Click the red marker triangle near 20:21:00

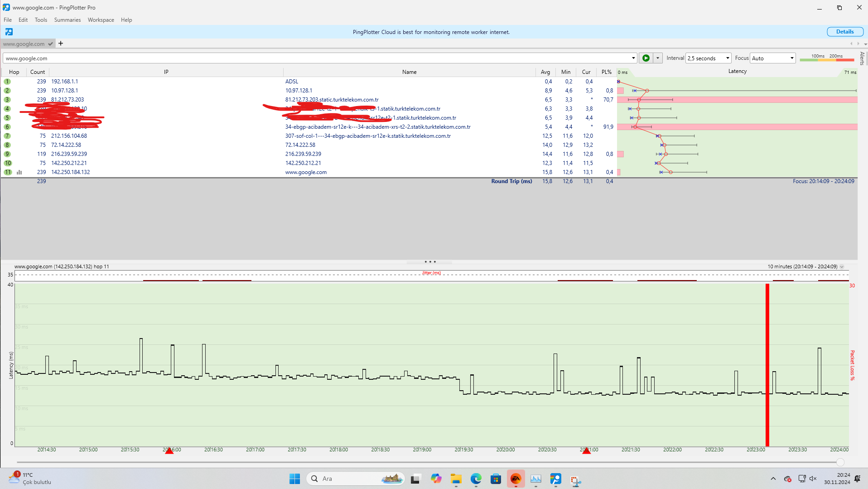click(586, 450)
